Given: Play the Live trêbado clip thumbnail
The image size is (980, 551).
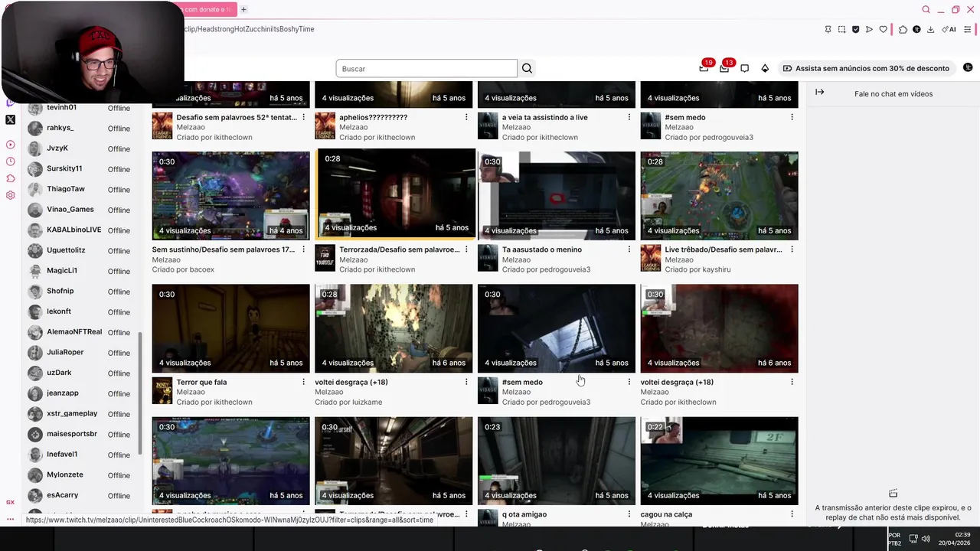Looking at the screenshot, I should coord(719,196).
